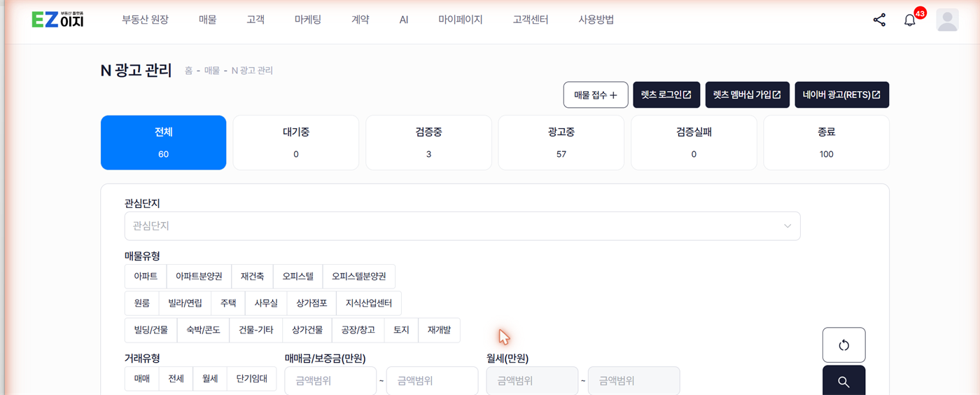
Task: Expand the 관심단지 dropdown
Action: click(462, 226)
